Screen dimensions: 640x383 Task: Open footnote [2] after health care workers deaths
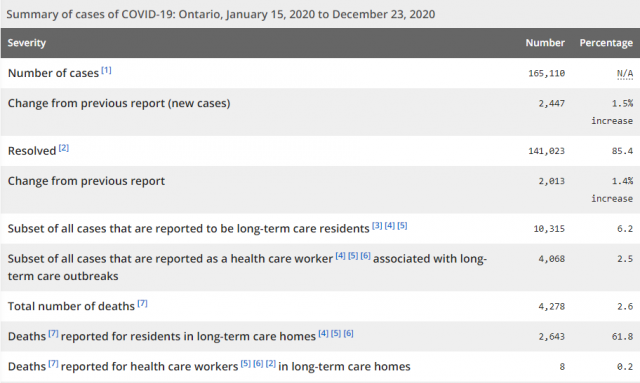point(271,363)
